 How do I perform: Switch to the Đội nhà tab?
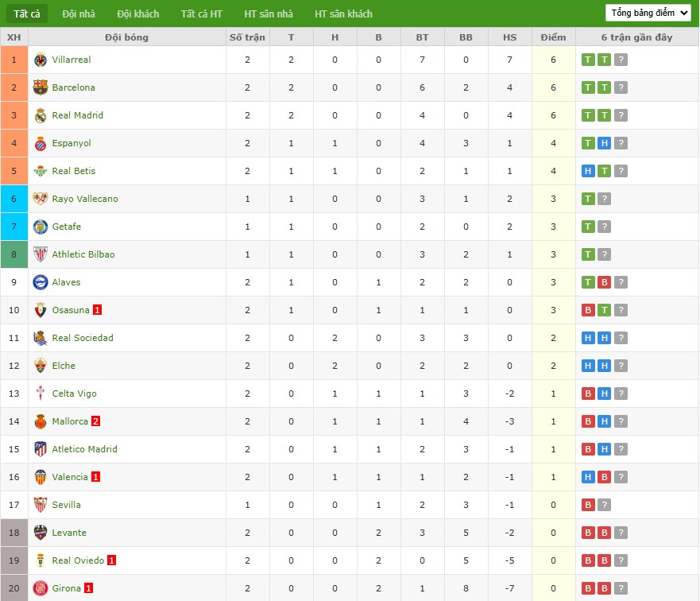(x=79, y=14)
